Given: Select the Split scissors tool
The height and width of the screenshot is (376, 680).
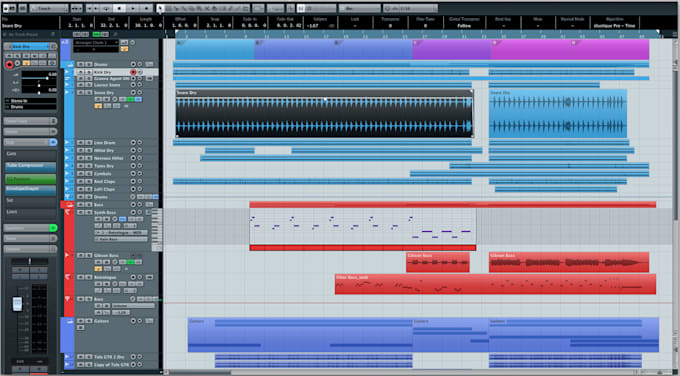Looking at the screenshot, I should [177, 8].
